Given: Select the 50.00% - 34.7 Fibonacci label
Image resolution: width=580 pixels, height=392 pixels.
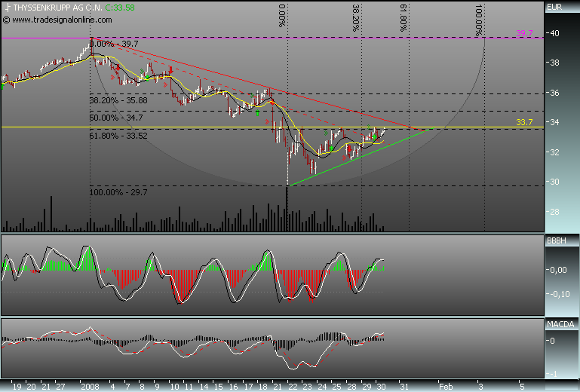Looking at the screenshot, I should tap(116, 118).
